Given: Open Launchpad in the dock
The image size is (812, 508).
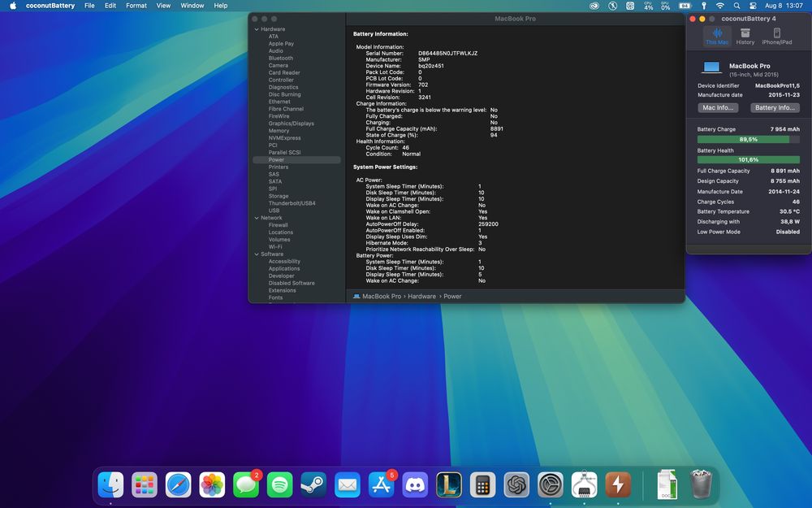Looking at the screenshot, I should (x=145, y=485).
